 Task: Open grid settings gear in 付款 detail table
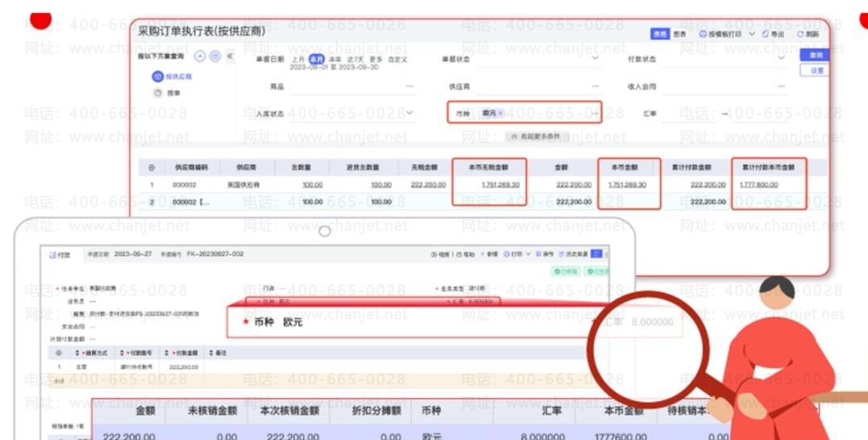[59, 353]
